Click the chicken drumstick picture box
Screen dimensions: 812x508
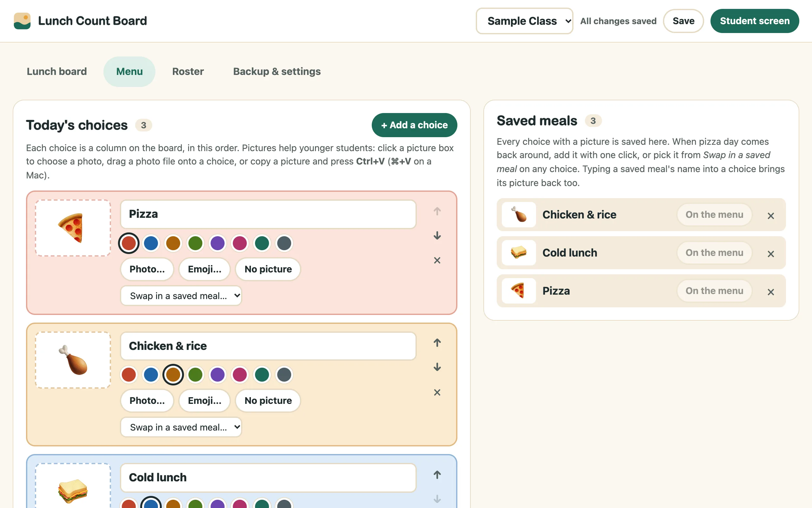pos(73,360)
